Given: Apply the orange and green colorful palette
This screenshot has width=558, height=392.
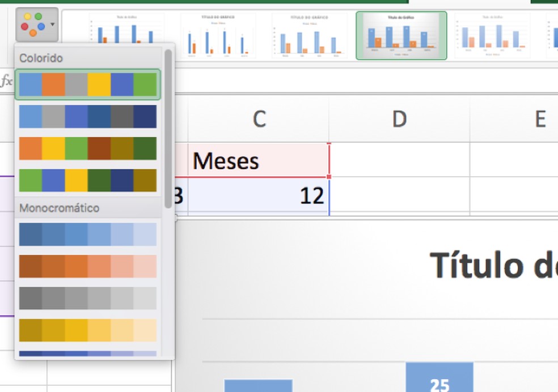Looking at the screenshot, I should coord(88,148).
